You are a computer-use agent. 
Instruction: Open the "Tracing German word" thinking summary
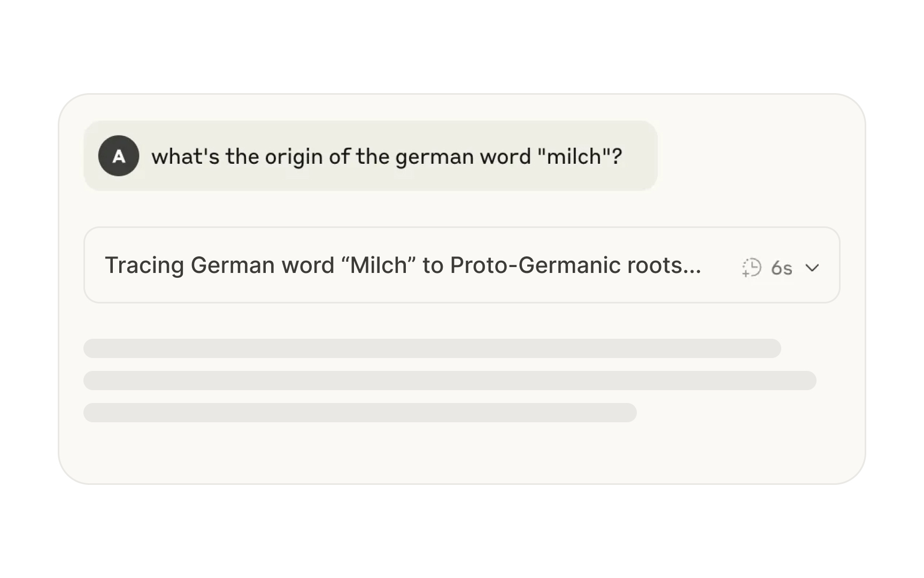click(402, 265)
